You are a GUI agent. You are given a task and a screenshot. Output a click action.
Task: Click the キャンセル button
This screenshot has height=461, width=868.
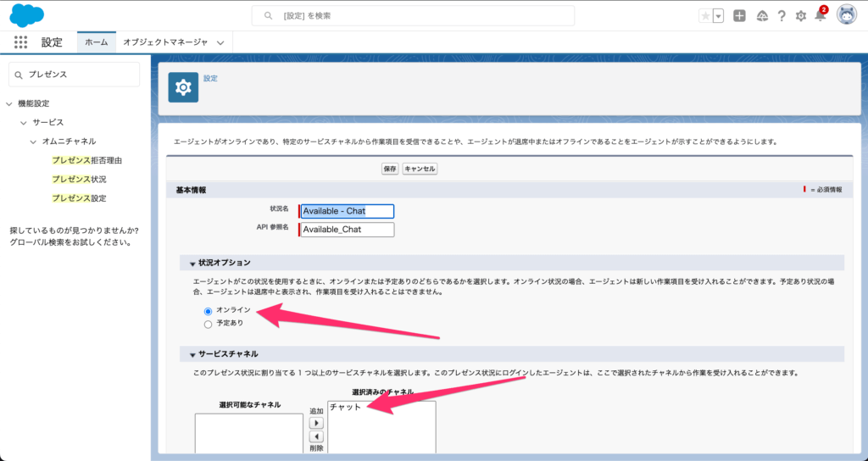click(420, 169)
